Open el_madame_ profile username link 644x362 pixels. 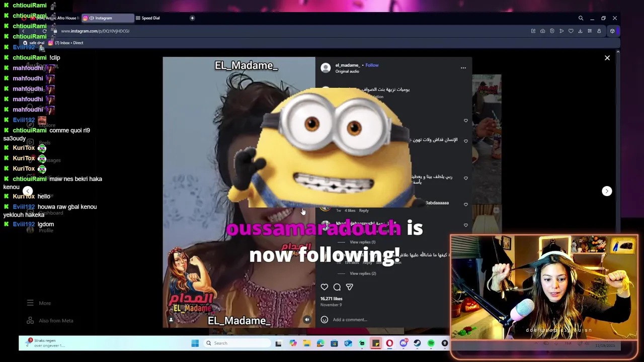[x=348, y=65]
